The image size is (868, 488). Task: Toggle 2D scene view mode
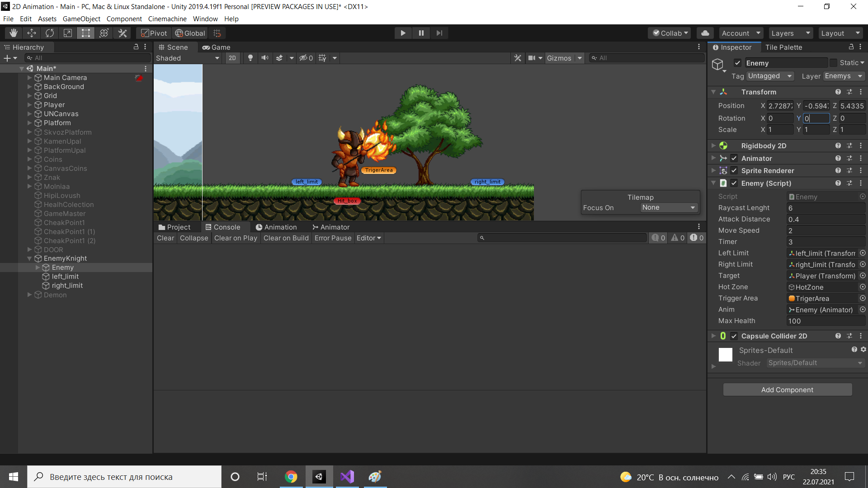pyautogui.click(x=232, y=58)
